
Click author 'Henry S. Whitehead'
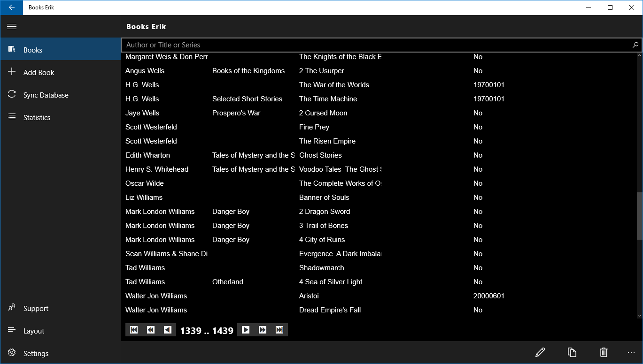[157, 169]
